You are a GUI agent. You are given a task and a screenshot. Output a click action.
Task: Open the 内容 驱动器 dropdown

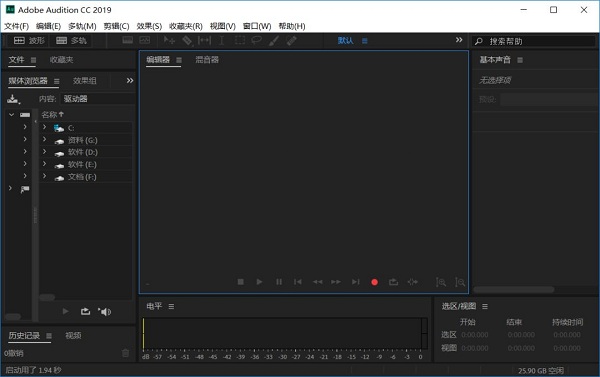pyautogui.click(x=97, y=99)
